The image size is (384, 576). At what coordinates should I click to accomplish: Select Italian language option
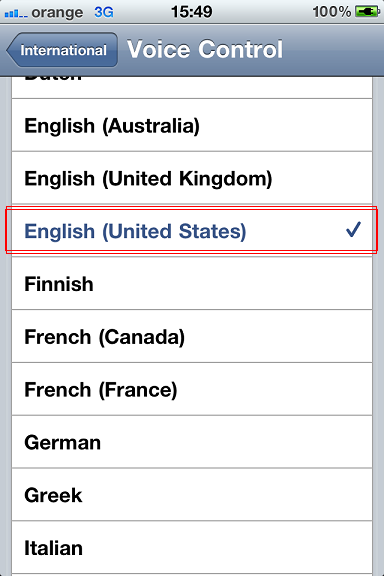point(192,548)
